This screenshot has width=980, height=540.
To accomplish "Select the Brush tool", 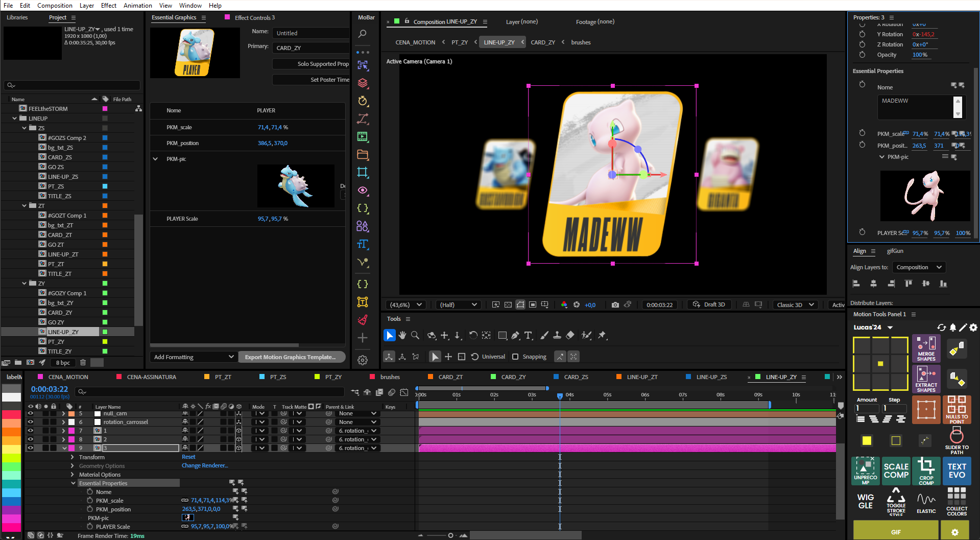I will 544,335.
